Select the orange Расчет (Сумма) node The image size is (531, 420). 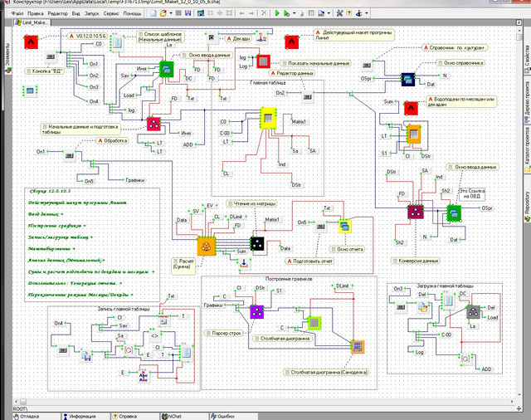[x=206, y=245]
